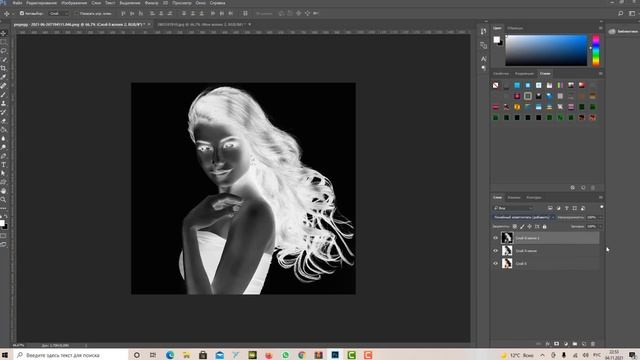The image size is (640, 360).
Task: Open Photoshop from the taskbar
Action: [x=335, y=355]
